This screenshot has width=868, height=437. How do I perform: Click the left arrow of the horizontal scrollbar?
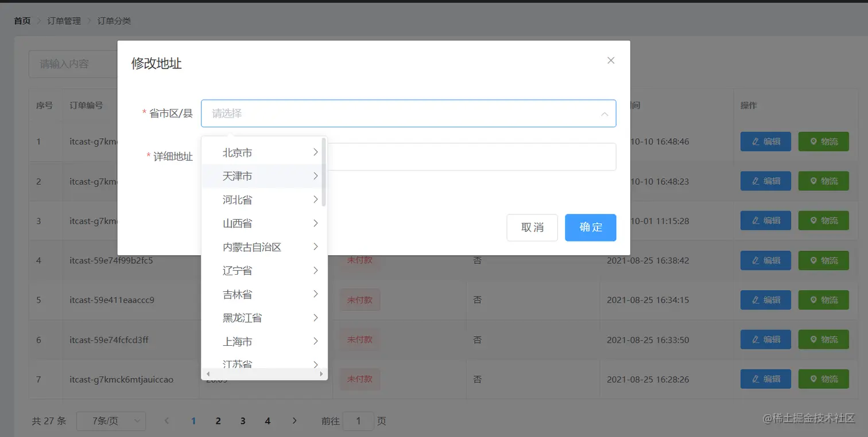click(x=208, y=374)
